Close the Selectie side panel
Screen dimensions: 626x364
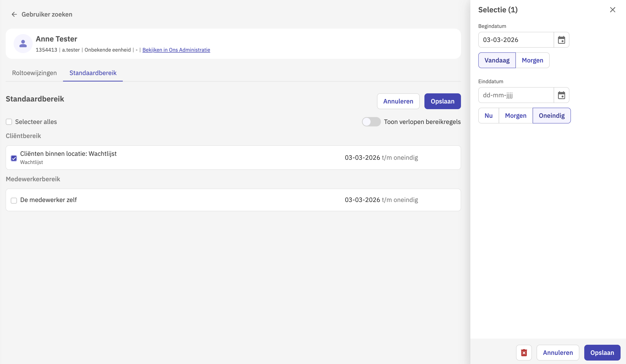(x=612, y=10)
